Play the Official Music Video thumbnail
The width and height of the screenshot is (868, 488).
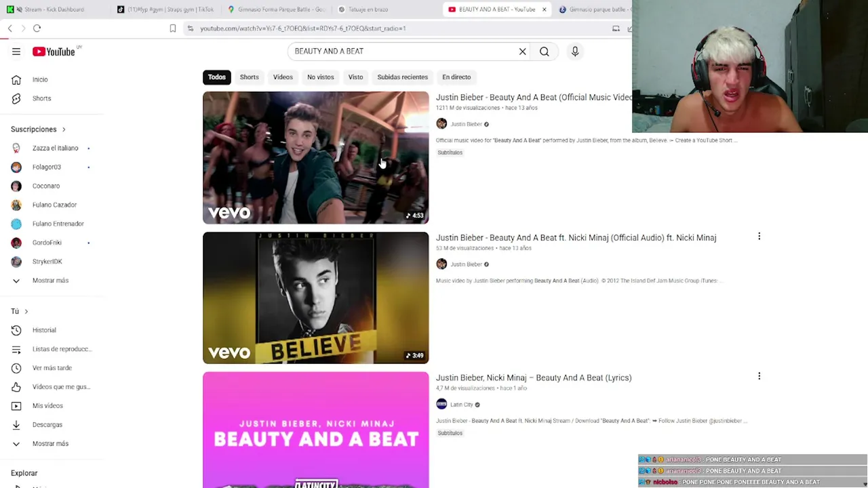315,157
